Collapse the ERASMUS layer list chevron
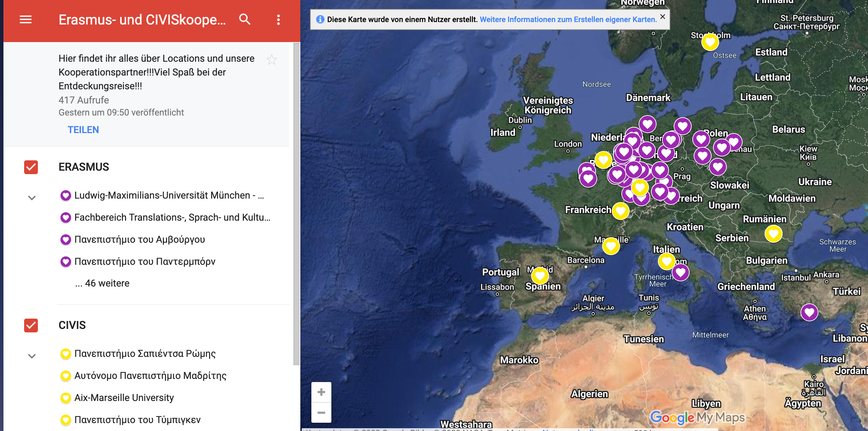The width and height of the screenshot is (868, 431). point(32,198)
